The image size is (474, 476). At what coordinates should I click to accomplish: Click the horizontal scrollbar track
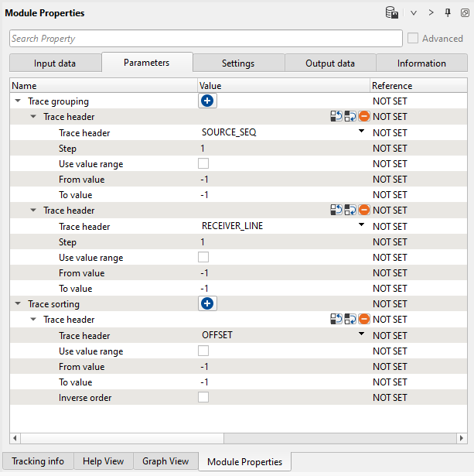point(232,438)
